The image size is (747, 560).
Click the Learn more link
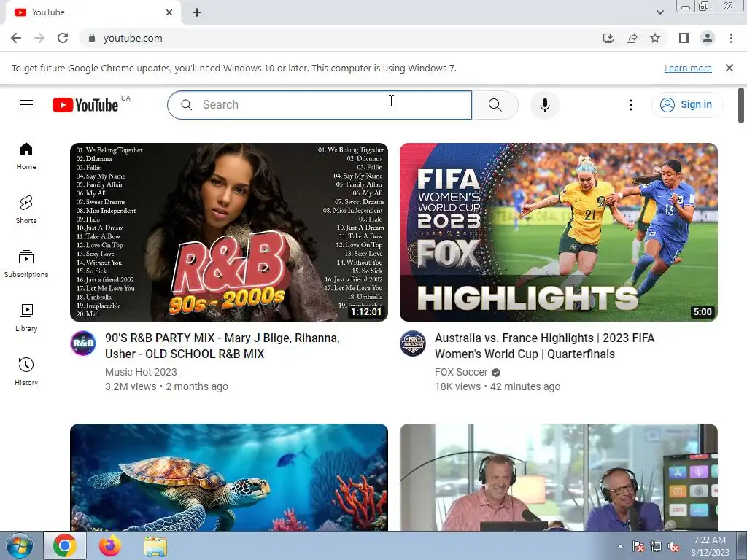click(x=688, y=68)
